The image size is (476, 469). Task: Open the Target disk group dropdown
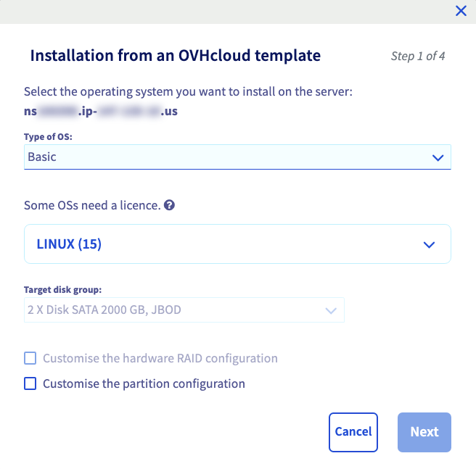184,310
